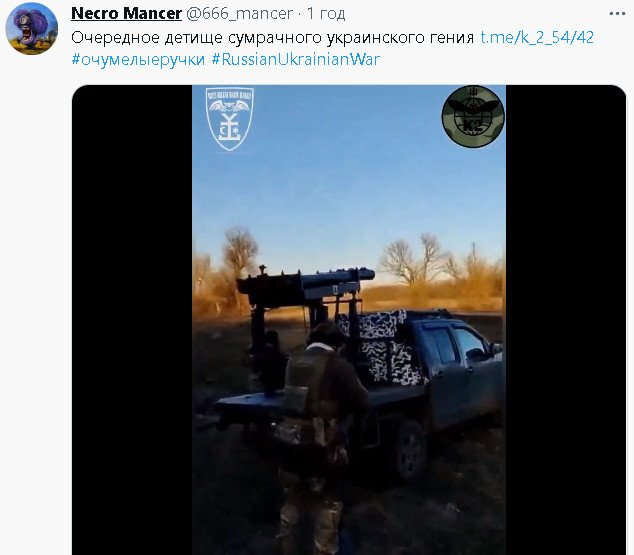Open Necro Mancer's profile avatar

coord(32,28)
